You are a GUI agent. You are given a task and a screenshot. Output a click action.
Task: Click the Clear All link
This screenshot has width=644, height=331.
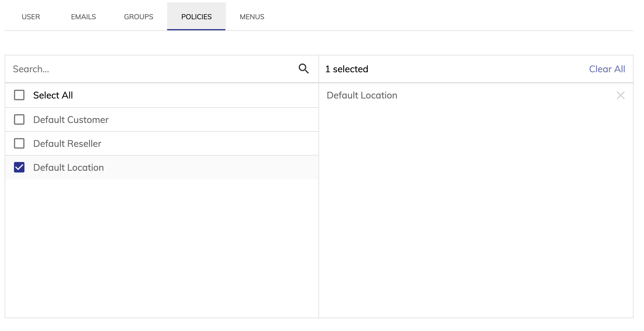point(607,69)
